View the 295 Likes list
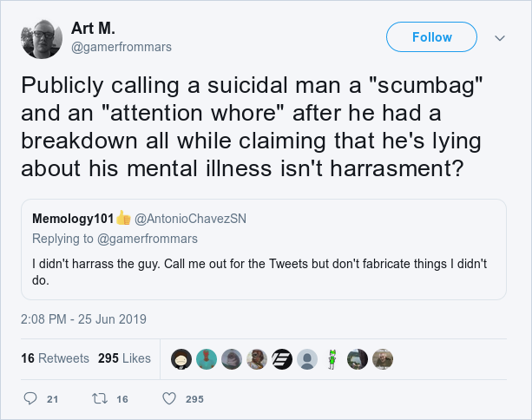 tap(124, 358)
